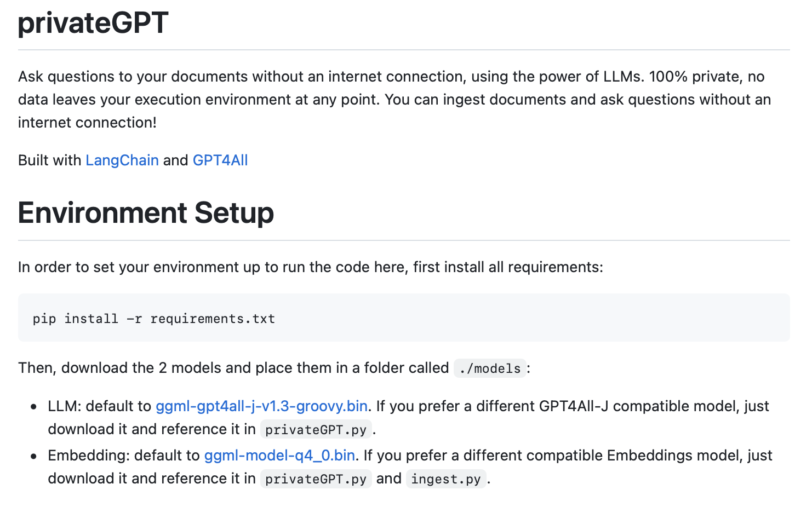The width and height of the screenshot is (812, 507).
Task: Download the ggml-gpt4all-j-v1.3-groovy.bin model link
Action: (261, 406)
